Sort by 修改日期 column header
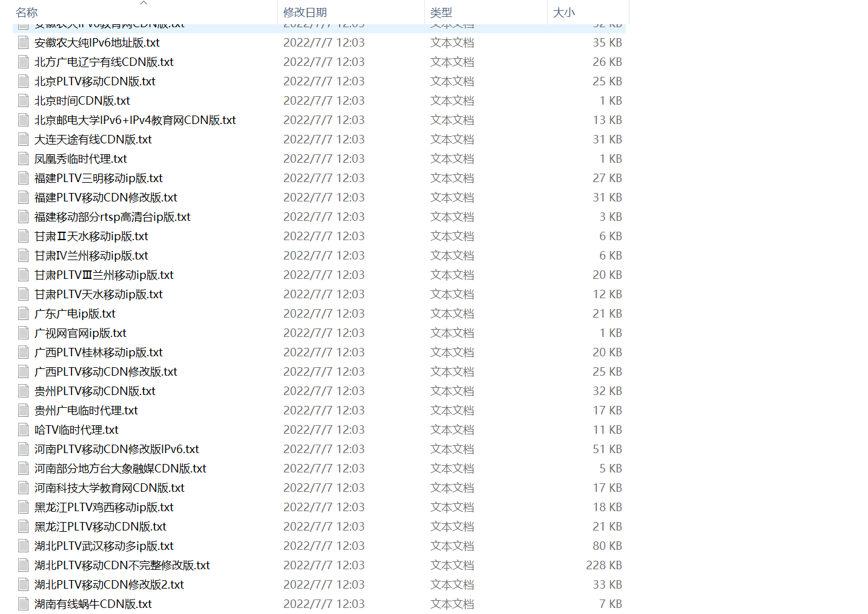Image resolution: width=868 pixels, height=614 pixels. coord(305,13)
